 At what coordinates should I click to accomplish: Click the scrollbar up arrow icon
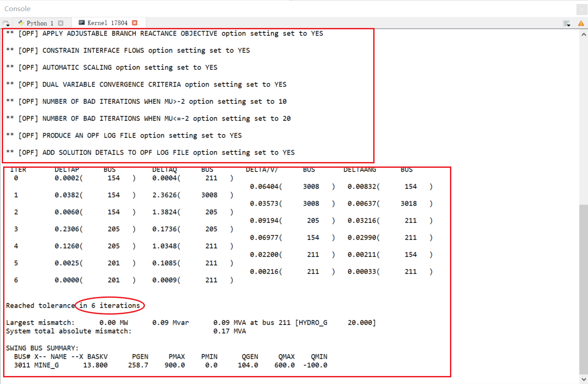pos(584,34)
